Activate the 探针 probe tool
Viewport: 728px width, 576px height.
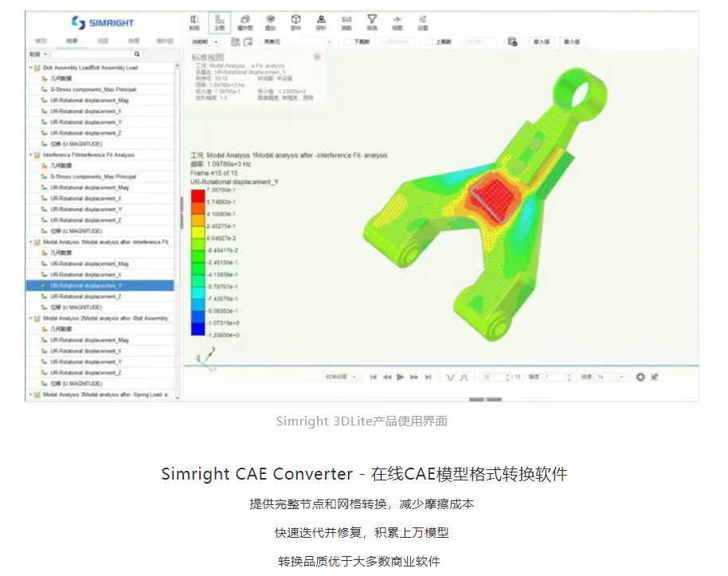(x=321, y=22)
